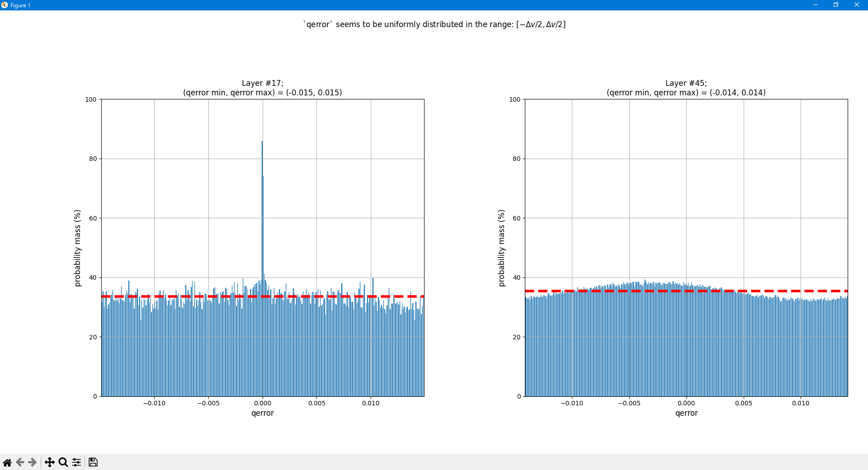
Task: Click the matplotlib window icon in the title bar
Action: point(5,5)
